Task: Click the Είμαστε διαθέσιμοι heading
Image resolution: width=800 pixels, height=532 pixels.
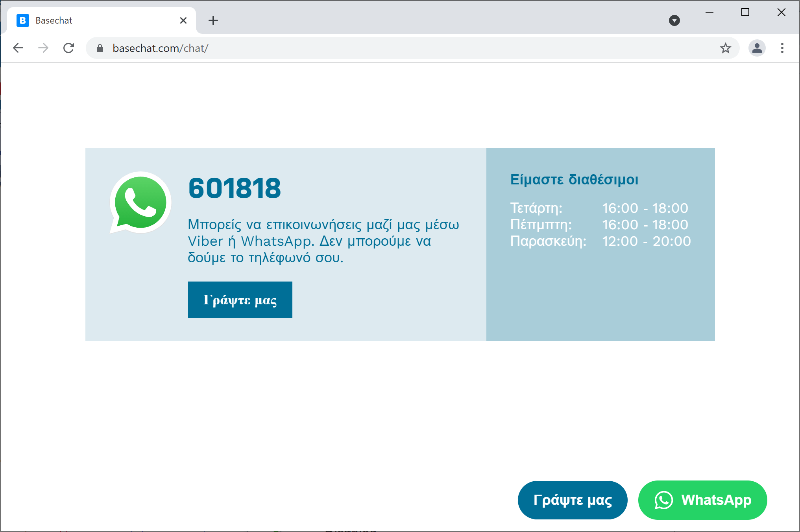Action: pyautogui.click(x=574, y=179)
